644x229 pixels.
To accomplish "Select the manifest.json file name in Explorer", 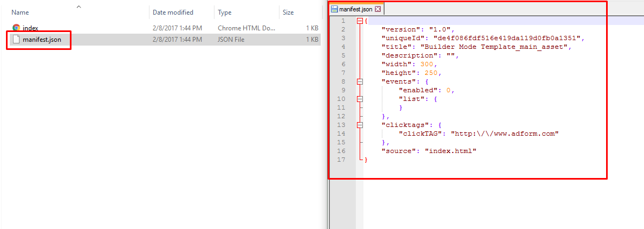I will click(x=42, y=40).
